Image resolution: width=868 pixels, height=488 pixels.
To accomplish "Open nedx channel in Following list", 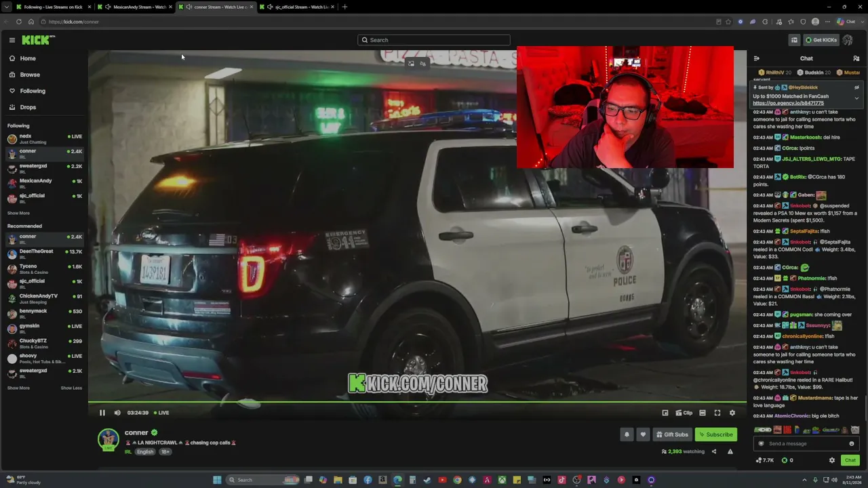I will click(44, 139).
